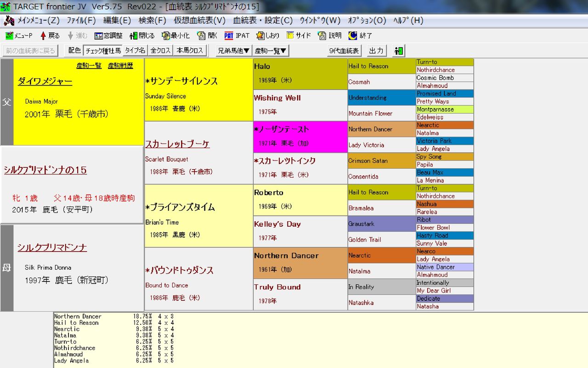The image size is (588, 368).
Task: Click the Truly Bound cell
Action: [x=300, y=294]
